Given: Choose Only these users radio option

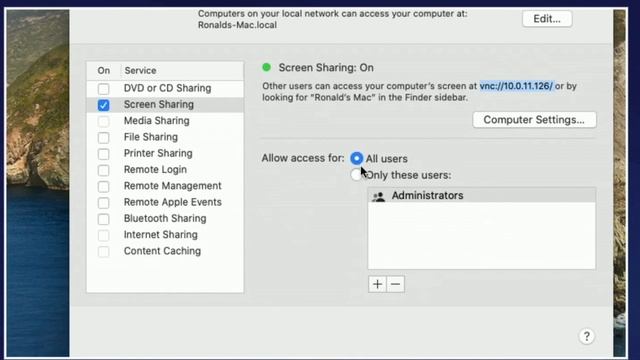Looking at the screenshot, I should [x=356, y=175].
